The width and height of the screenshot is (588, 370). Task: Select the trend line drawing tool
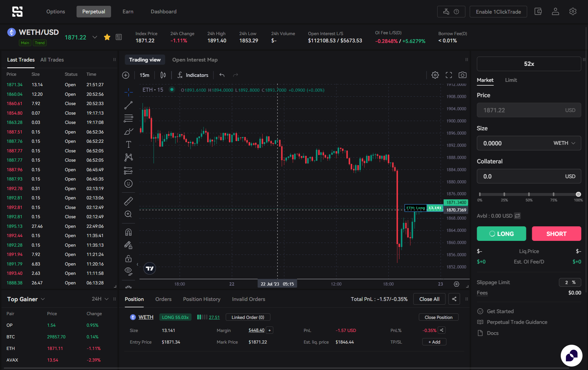tap(128, 105)
